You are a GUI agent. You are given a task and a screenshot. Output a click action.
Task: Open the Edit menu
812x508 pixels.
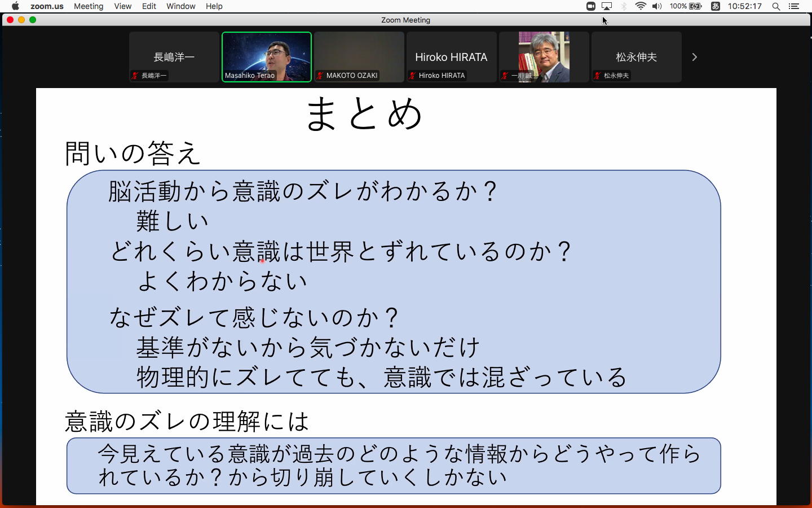coord(149,6)
